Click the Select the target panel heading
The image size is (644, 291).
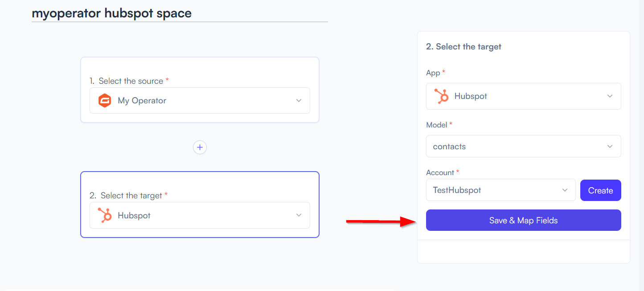(x=464, y=46)
